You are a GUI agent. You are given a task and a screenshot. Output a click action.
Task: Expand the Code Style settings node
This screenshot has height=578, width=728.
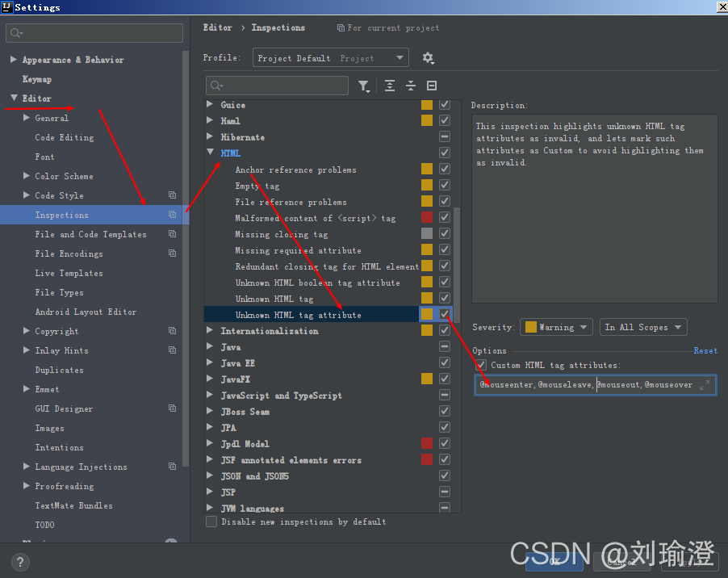click(x=27, y=195)
